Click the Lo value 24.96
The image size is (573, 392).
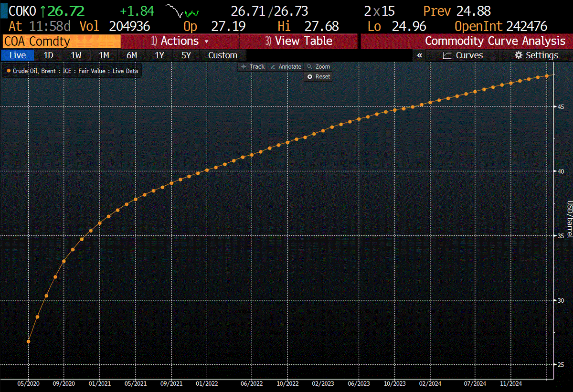tap(409, 27)
